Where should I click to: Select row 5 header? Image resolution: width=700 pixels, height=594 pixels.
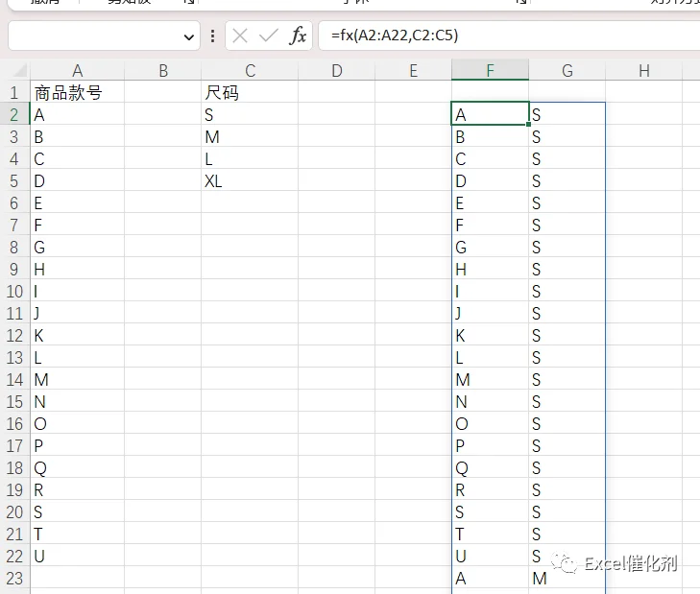pyautogui.click(x=14, y=180)
